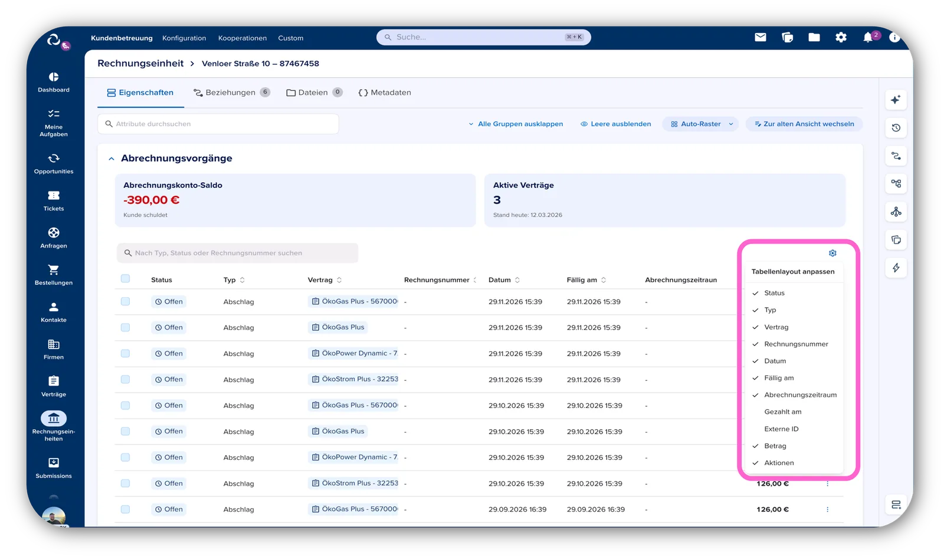This screenshot has width=944, height=560.
Task: Collapse the Abrechnungsvorgänge group
Action: point(111,159)
